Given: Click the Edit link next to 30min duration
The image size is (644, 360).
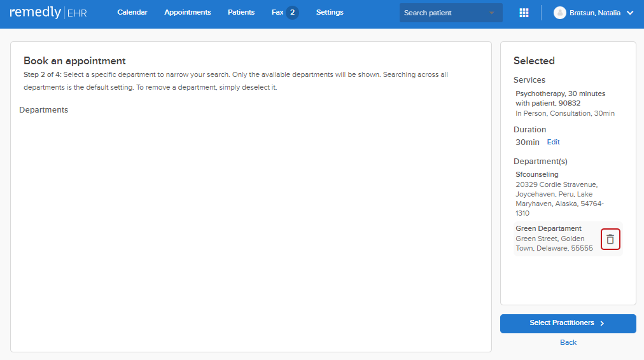Looking at the screenshot, I should click(x=553, y=142).
